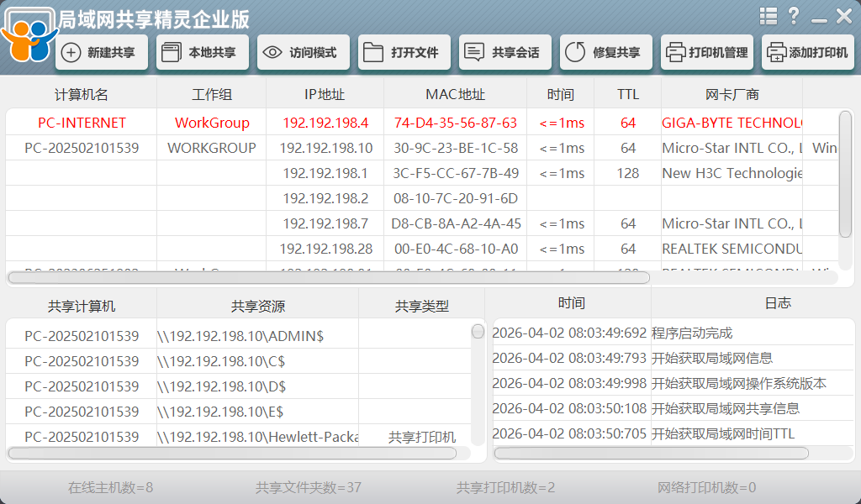The width and height of the screenshot is (861, 504).
Task: Click the question mark help icon
Action: point(793,16)
